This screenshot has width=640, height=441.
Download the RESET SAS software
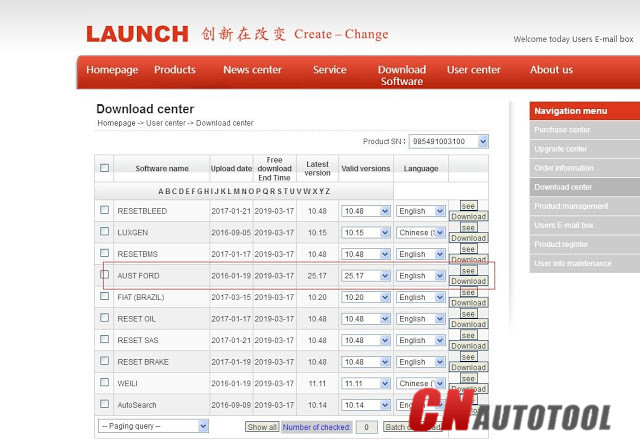coord(469,346)
